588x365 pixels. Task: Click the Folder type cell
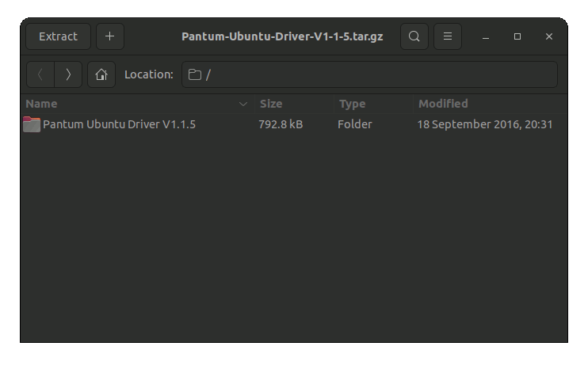coord(355,124)
